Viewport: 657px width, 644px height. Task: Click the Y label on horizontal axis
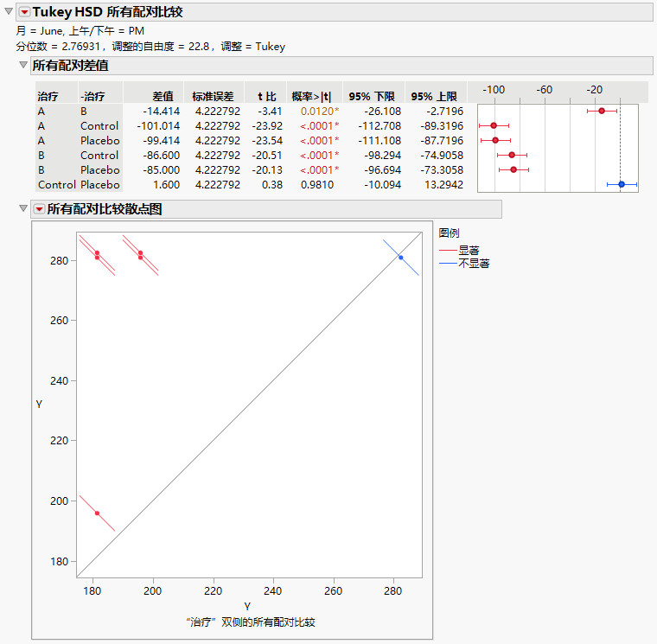click(x=247, y=606)
